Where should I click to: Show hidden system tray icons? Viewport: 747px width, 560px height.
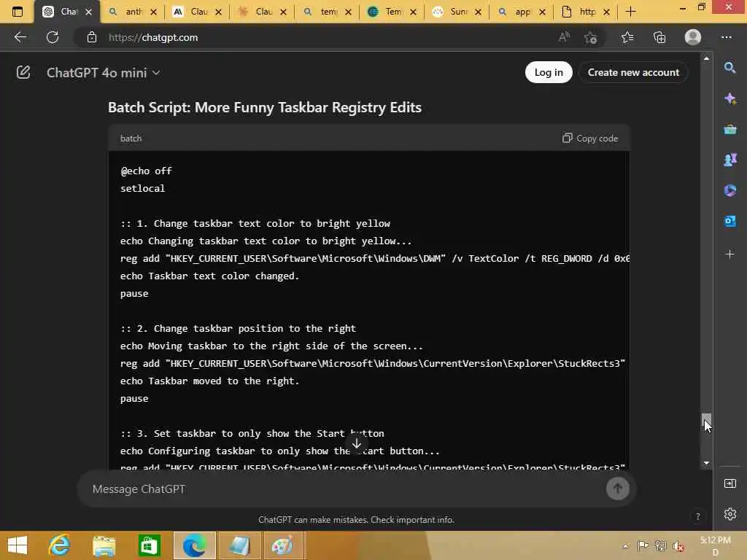click(625, 546)
